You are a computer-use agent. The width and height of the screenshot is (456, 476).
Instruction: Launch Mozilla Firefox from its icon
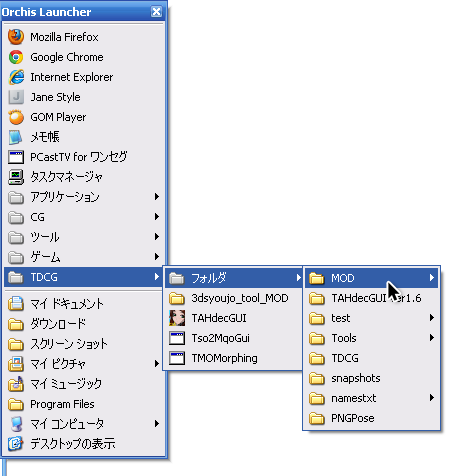pyautogui.click(x=16, y=37)
